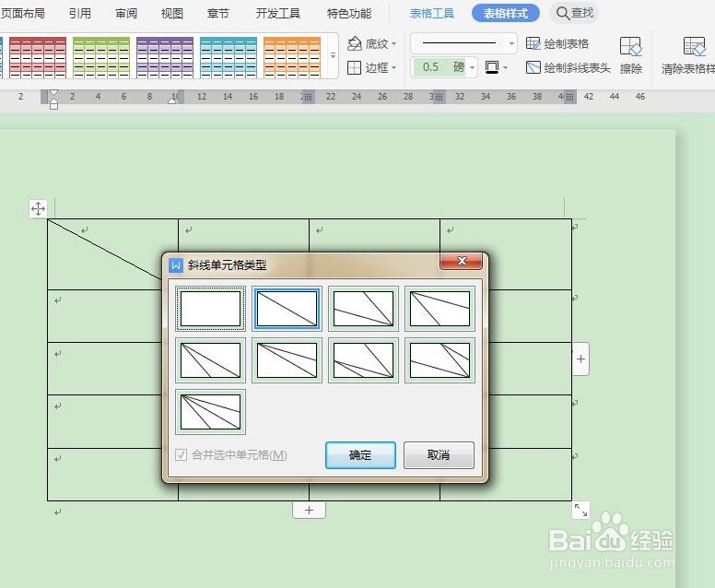The width and height of the screenshot is (715, 588).
Task: Open the 特色功能 tab
Action: click(x=349, y=13)
